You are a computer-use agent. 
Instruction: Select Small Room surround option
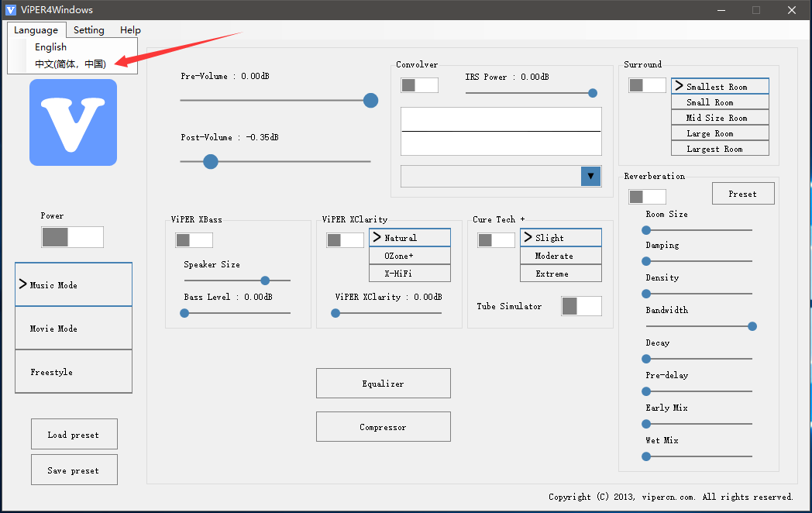point(720,102)
